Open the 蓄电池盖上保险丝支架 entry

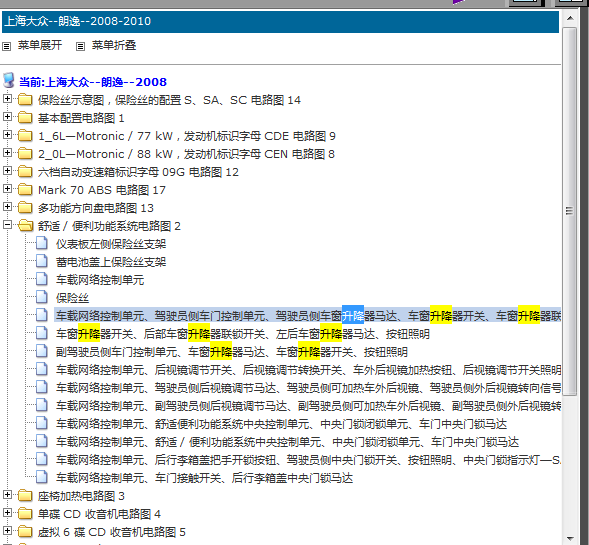pos(111,262)
